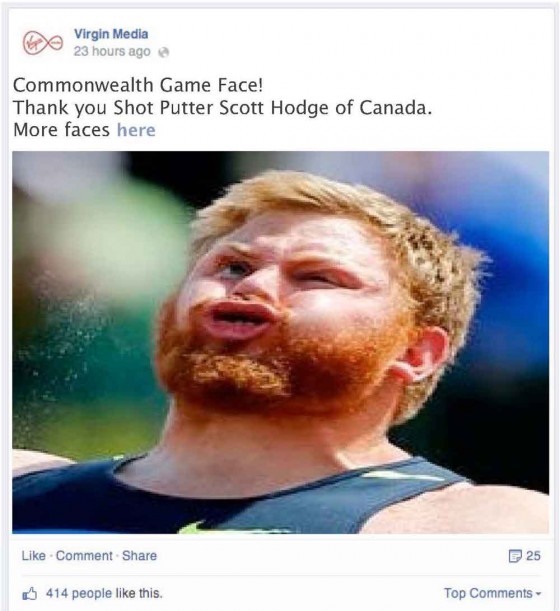This screenshot has height=611, width=560.
Task: Click the 'Scott Hodge of Canada' caption line
Action: 223,108
